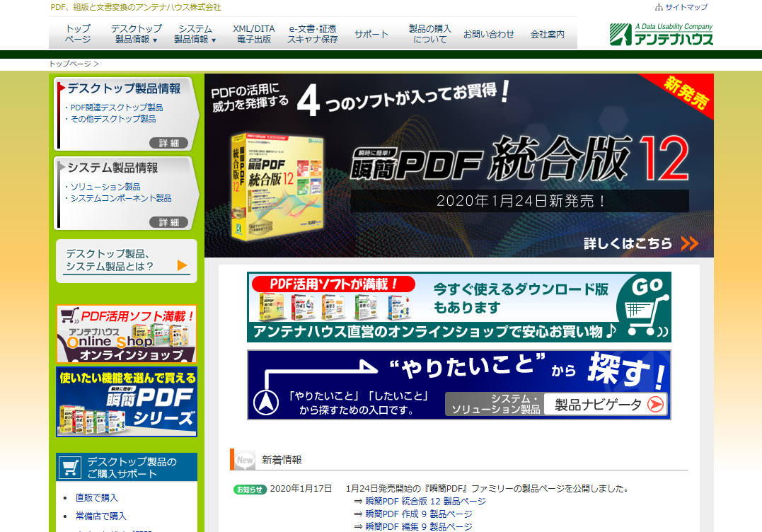The width and height of the screenshot is (762, 532).
Task: Click the sitemap tree icon
Action: point(659,7)
